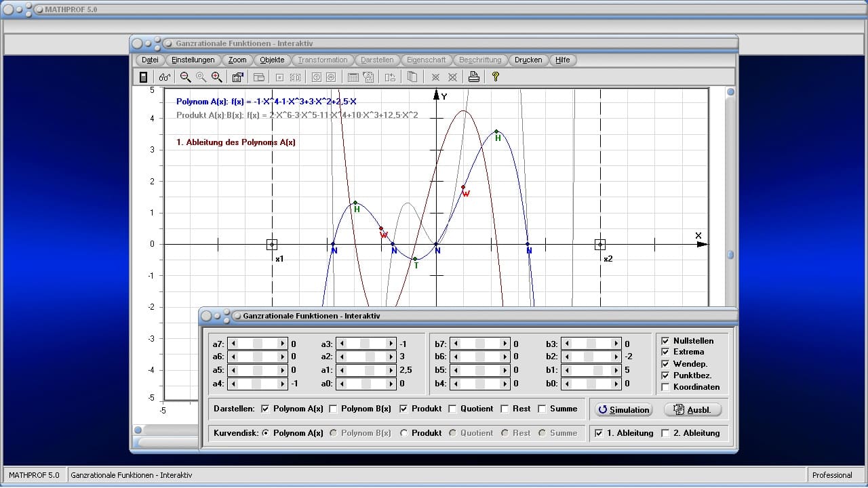Open the properties settings toolbar icon
Viewport: 868px width, 488px height.
[238, 77]
